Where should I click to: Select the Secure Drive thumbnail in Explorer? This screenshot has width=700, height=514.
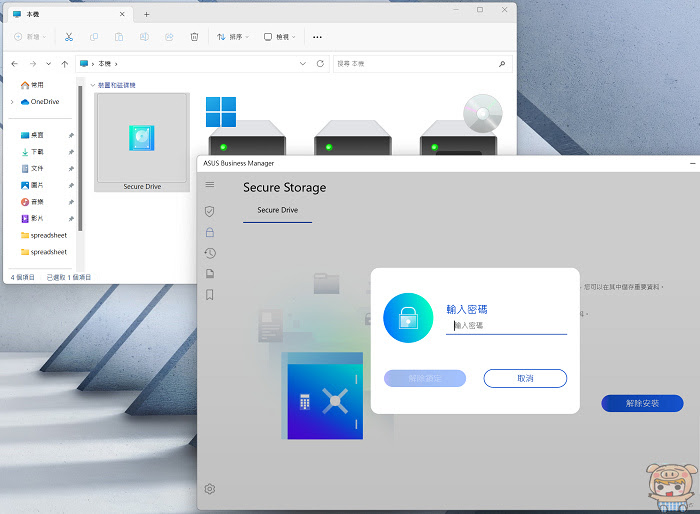[x=142, y=142]
